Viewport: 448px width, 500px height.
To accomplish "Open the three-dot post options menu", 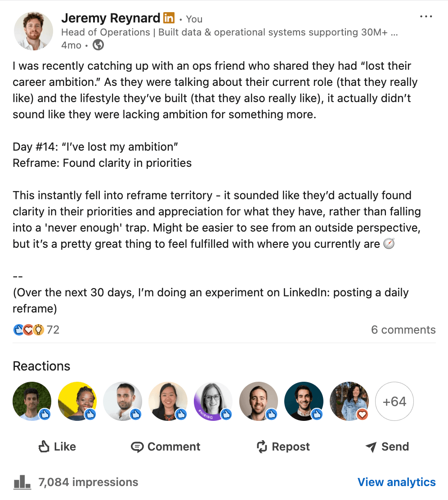I will [426, 17].
